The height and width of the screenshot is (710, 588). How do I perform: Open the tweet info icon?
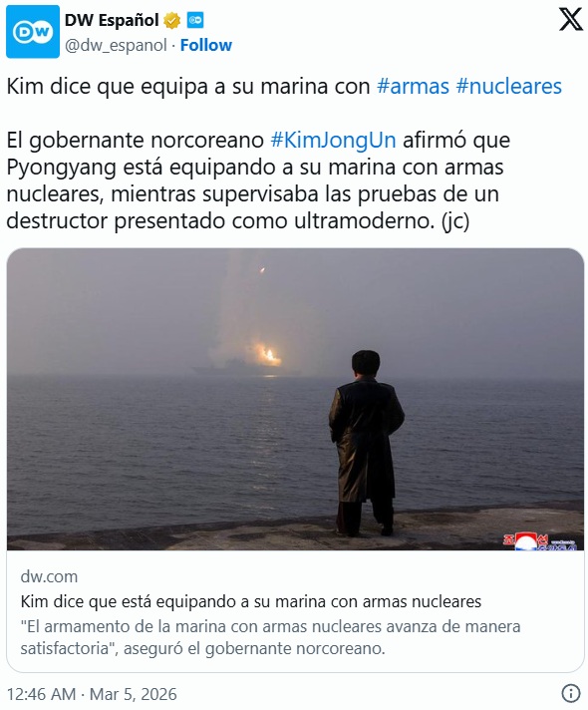point(571,693)
